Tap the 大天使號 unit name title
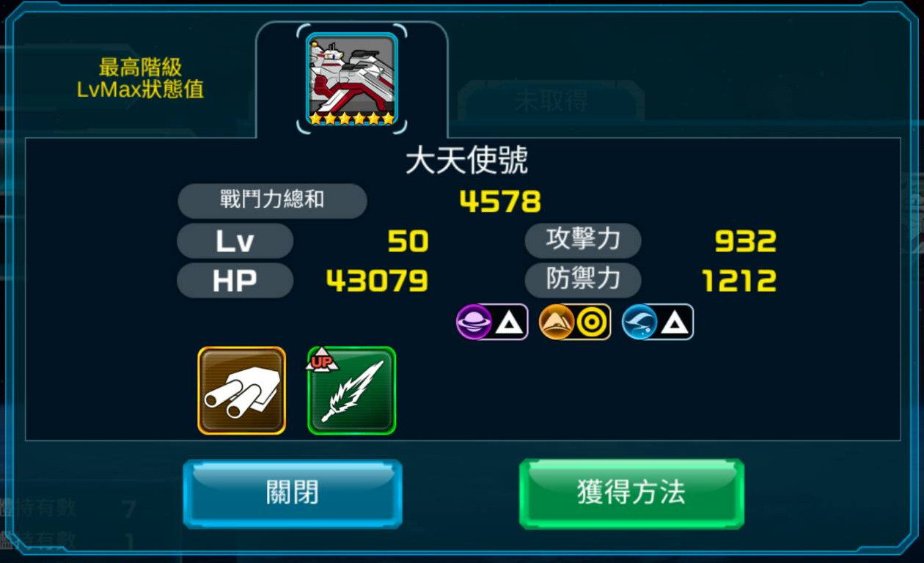 [x=467, y=161]
